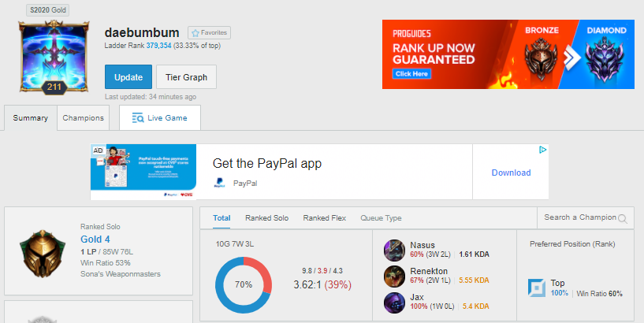
Task: Open the Queue Type dropdown
Action: [381, 218]
